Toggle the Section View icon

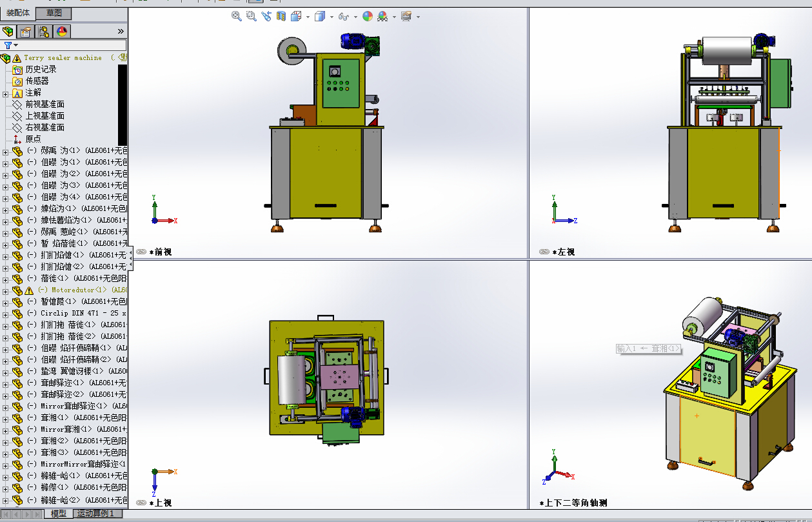(x=281, y=16)
